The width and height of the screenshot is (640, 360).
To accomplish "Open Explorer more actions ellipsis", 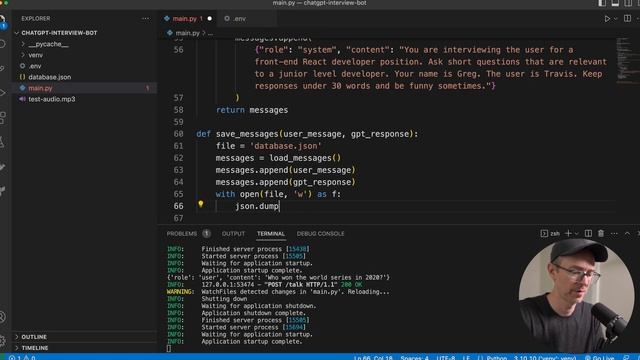I will [145, 18].
